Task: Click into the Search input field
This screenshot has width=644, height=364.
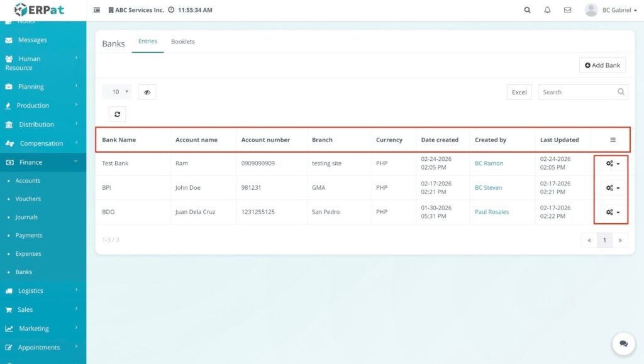Action: point(576,92)
